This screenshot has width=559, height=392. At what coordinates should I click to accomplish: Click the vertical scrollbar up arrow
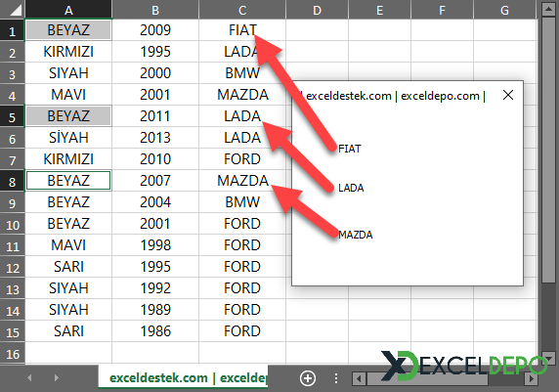pos(547,9)
